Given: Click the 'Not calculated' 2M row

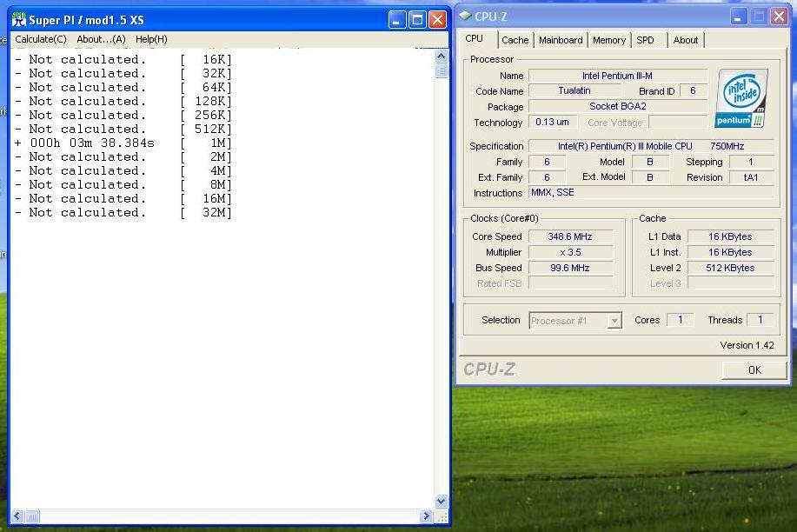Looking at the screenshot, I should [x=123, y=157].
